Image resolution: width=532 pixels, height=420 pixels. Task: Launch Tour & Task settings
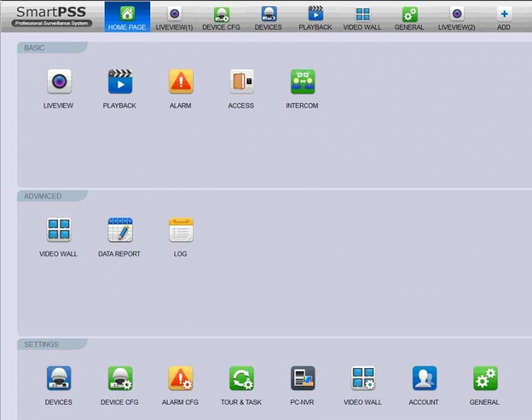point(241,379)
